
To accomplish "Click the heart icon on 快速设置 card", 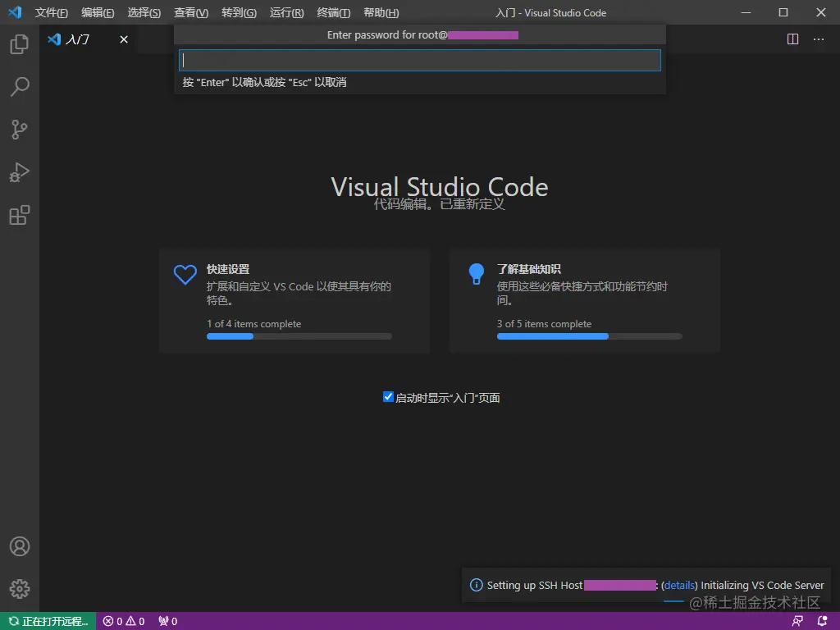I will pos(185,274).
